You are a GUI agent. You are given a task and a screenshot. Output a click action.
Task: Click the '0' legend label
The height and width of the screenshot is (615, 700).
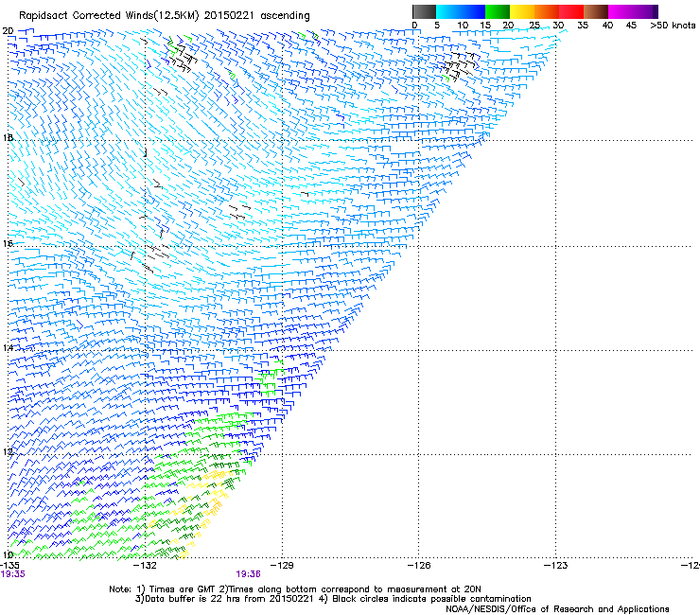[x=414, y=26]
